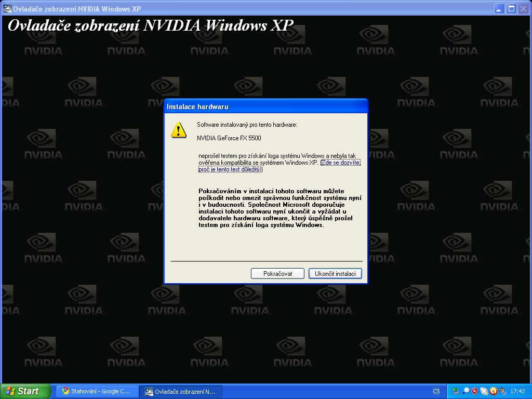Click the Pokračovat button

point(277,273)
